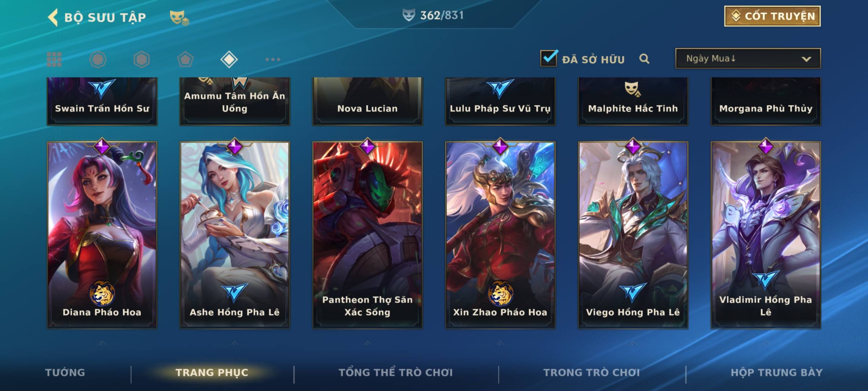Open the Cốt Truyện button
The height and width of the screenshot is (391, 868).
(x=772, y=16)
